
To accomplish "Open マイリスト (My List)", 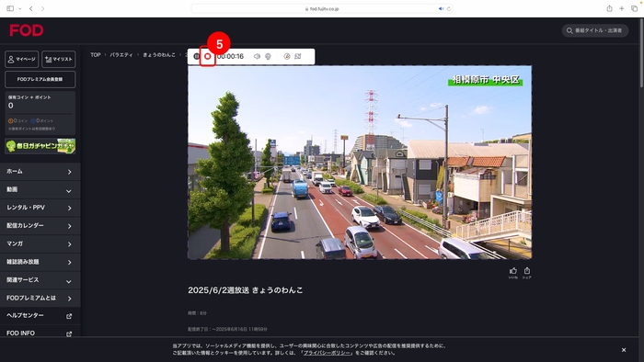I will tap(58, 59).
